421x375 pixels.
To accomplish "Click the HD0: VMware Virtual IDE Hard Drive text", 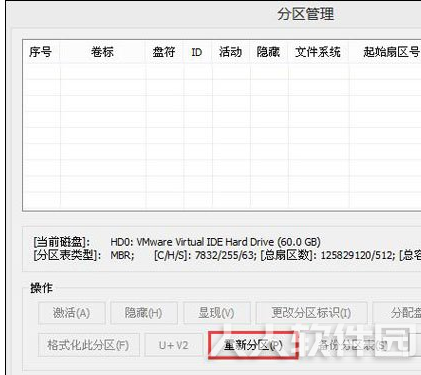I will pyautogui.click(x=216, y=242).
